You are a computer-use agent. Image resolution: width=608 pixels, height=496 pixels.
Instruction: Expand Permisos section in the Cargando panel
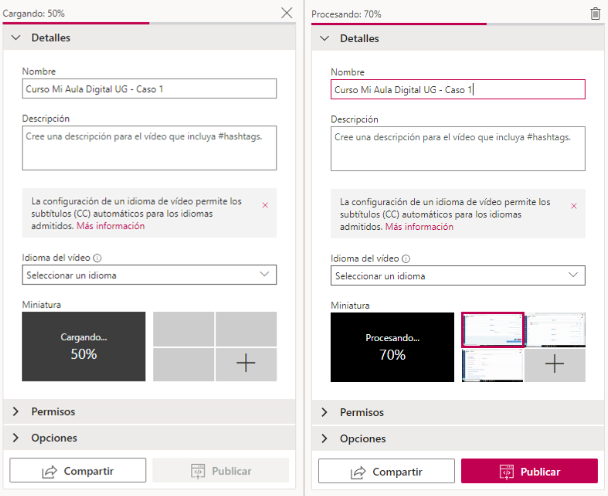[149, 411]
